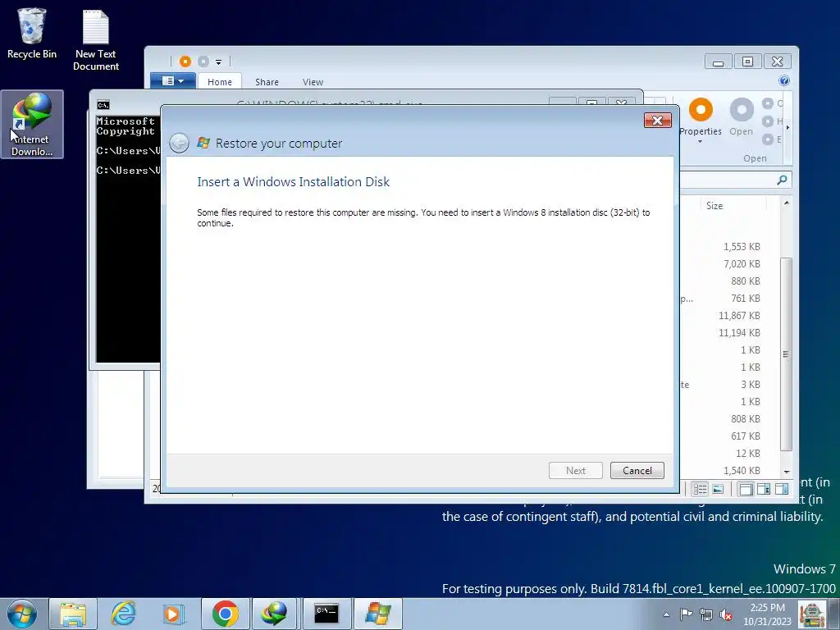
Task: Open the network tray icon
Action: coord(706,614)
